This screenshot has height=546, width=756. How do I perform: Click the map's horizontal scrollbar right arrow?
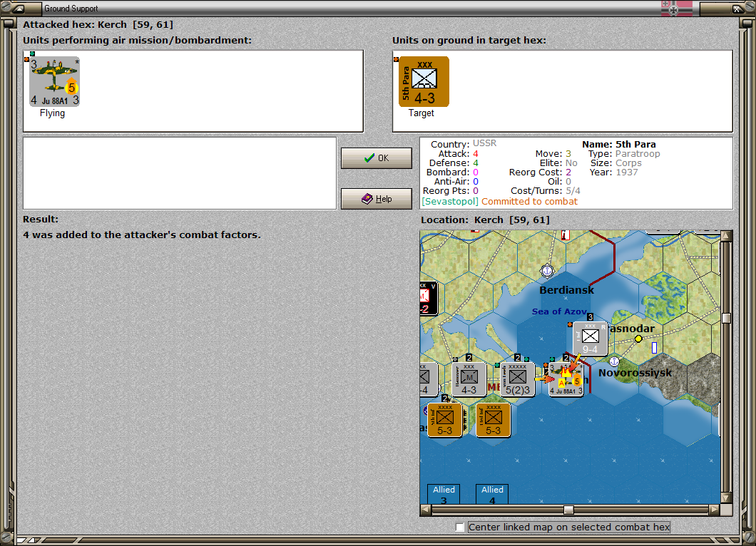(x=715, y=510)
